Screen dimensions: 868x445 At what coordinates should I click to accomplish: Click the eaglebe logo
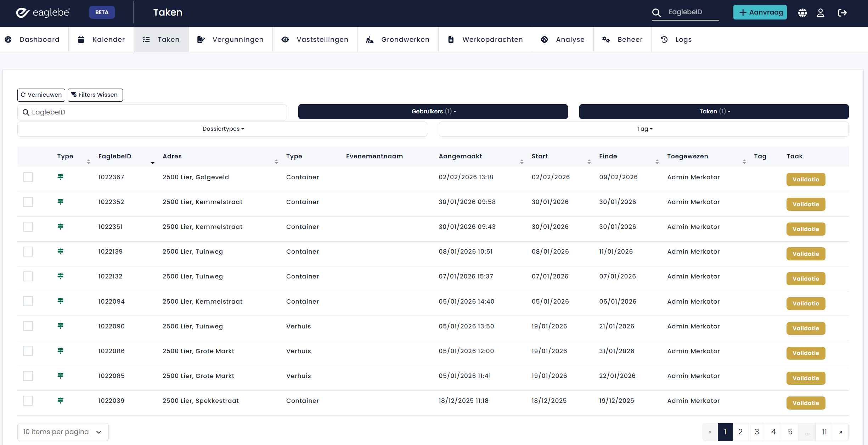click(43, 13)
